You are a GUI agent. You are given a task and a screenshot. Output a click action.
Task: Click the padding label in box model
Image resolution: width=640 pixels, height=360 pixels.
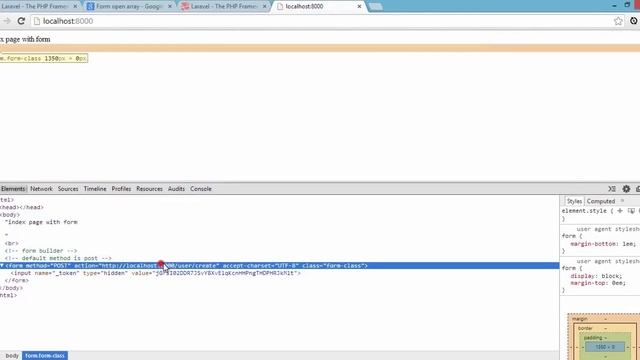[593, 338]
